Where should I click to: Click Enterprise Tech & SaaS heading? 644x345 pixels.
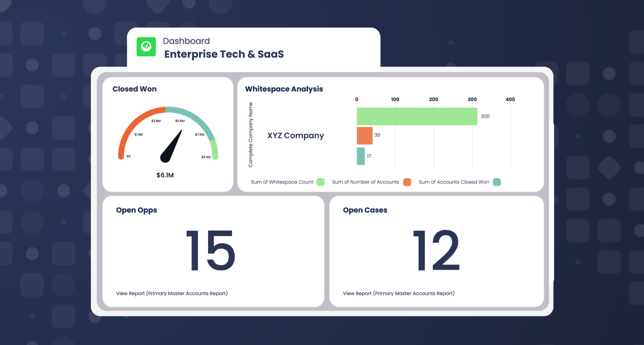[x=224, y=54]
